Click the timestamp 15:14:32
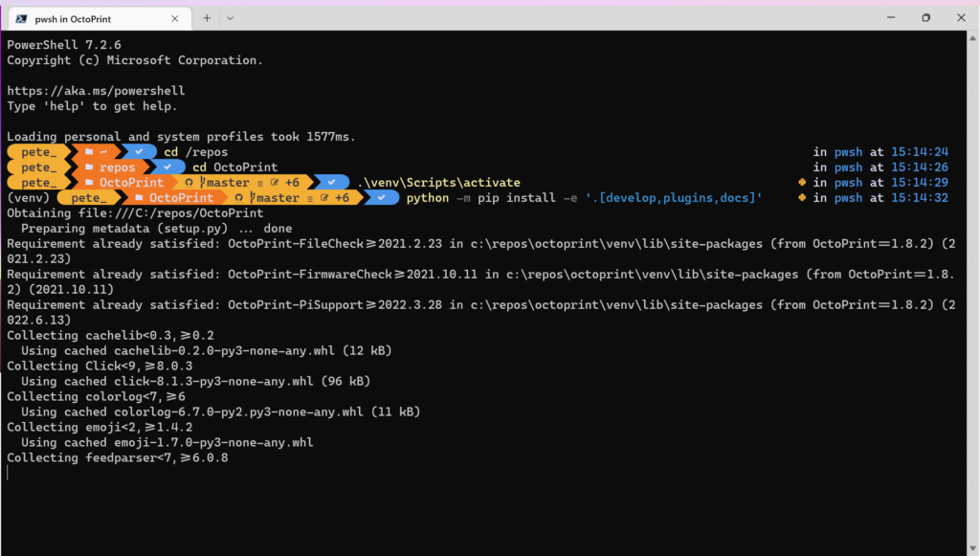This screenshot has height=556, width=980. click(x=920, y=197)
